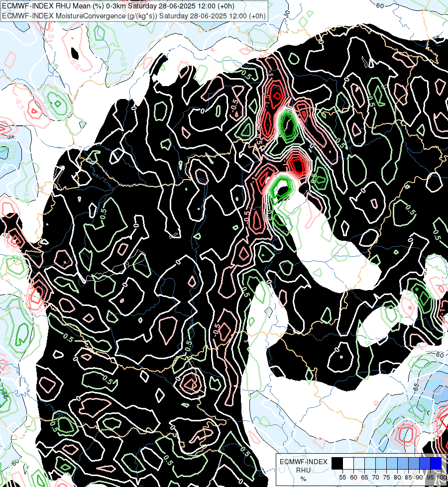Screen dimensions: 448x487
Task: Click the legend value '85'
Action: (x=408, y=478)
